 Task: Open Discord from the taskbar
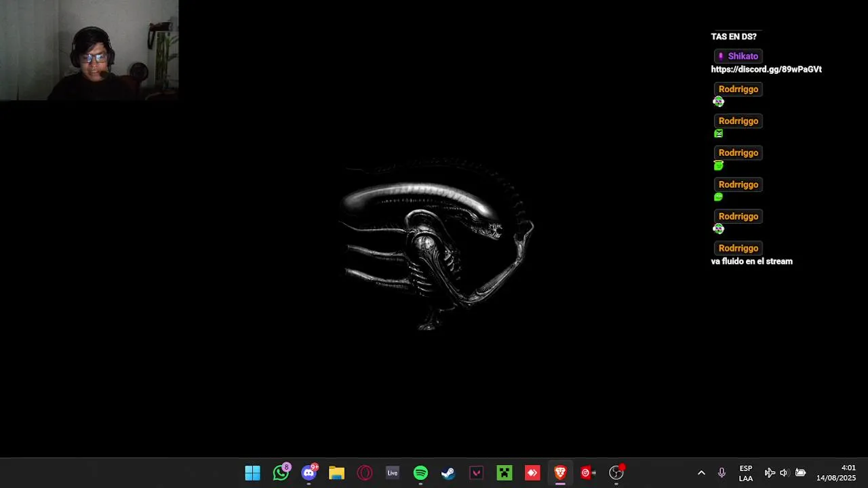[x=309, y=473]
